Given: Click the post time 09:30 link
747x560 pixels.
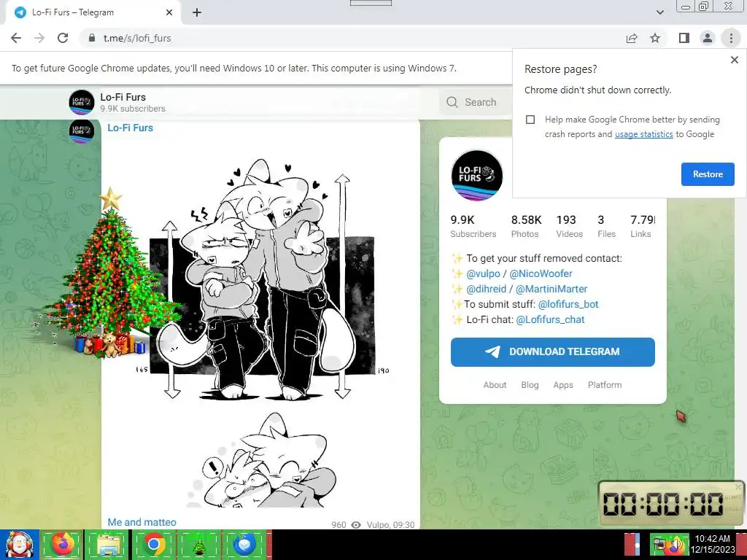Looking at the screenshot, I should coord(403,525).
